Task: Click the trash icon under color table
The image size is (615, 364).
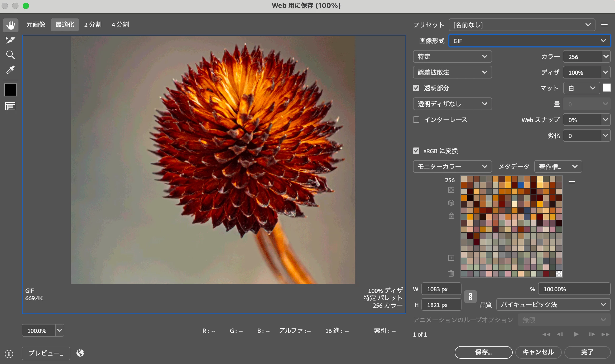Action: pyautogui.click(x=451, y=273)
